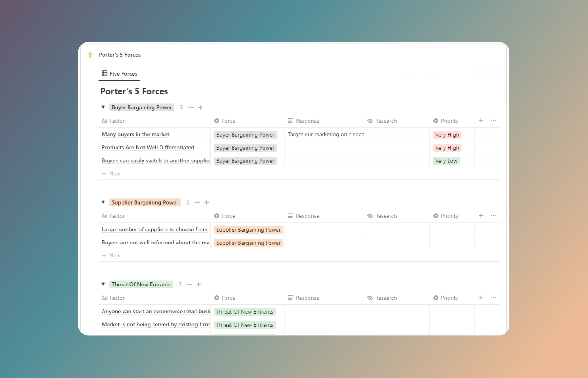This screenshot has width=588, height=378.
Task: Collapse the Supplier Bargaining Power group
Action: 103,202
